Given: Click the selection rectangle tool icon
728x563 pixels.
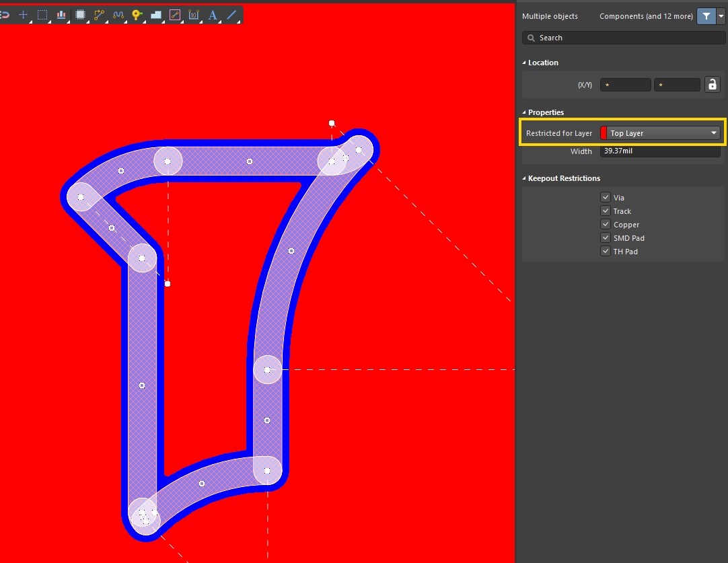Looking at the screenshot, I should [x=42, y=14].
